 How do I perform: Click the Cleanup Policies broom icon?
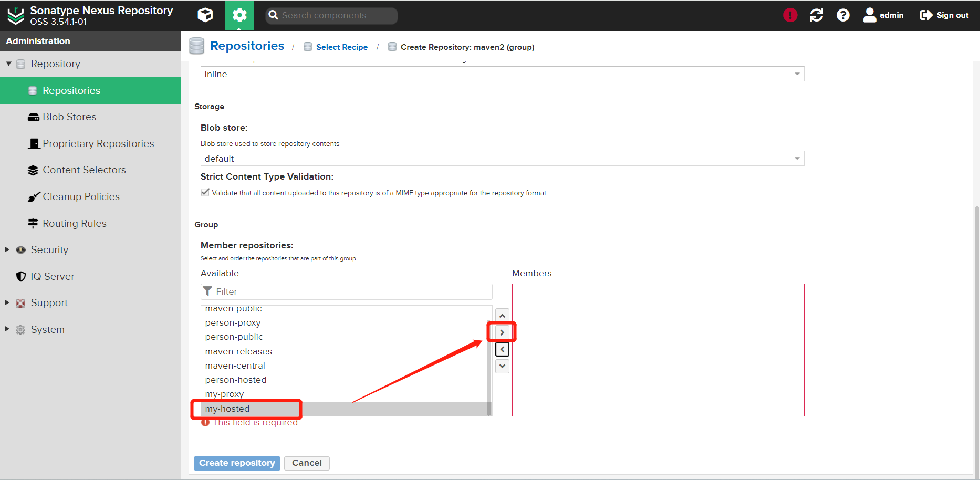pyautogui.click(x=34, y=197)
